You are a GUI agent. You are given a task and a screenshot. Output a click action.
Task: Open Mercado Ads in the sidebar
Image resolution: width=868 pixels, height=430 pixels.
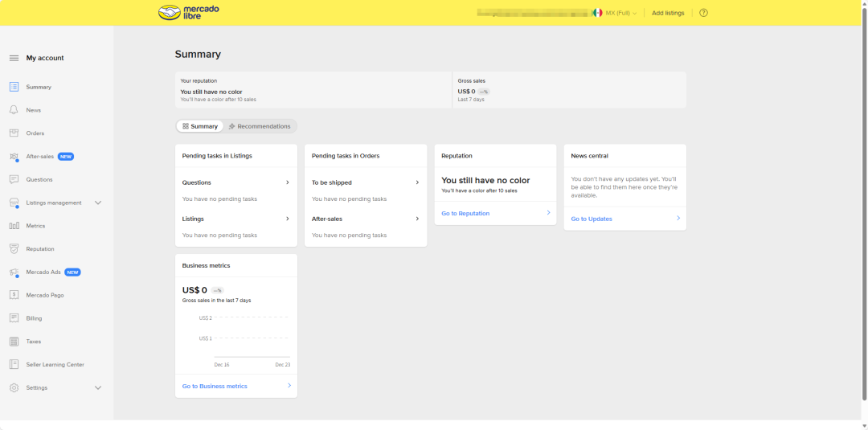coord(43,272)
